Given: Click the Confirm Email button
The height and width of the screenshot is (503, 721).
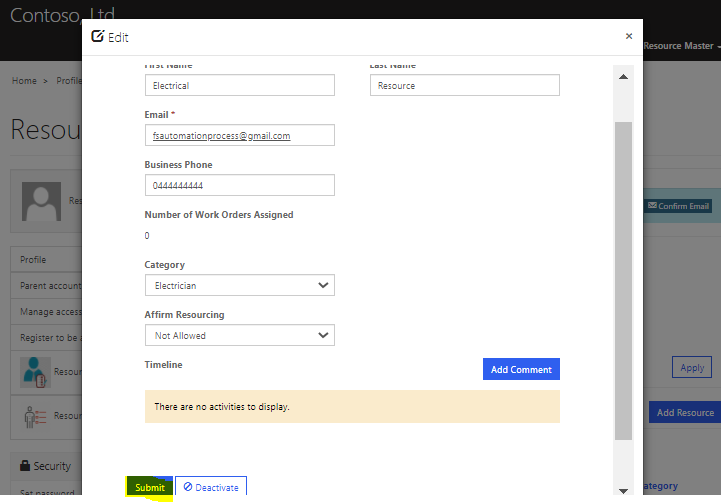Looking at the screenshot, I should [678, 206].
